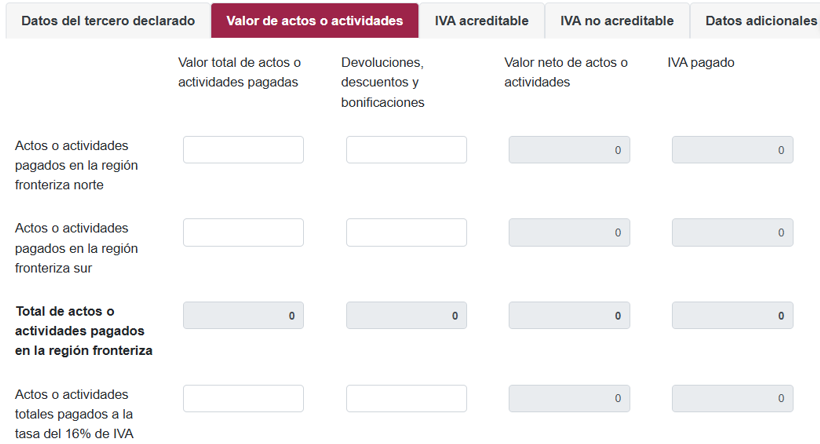The height and width of the screenshot is (444, 820).
Task: Click Valor total field for tasa 16% IVA
Action: pyautogui.click(x=243, y=398)
